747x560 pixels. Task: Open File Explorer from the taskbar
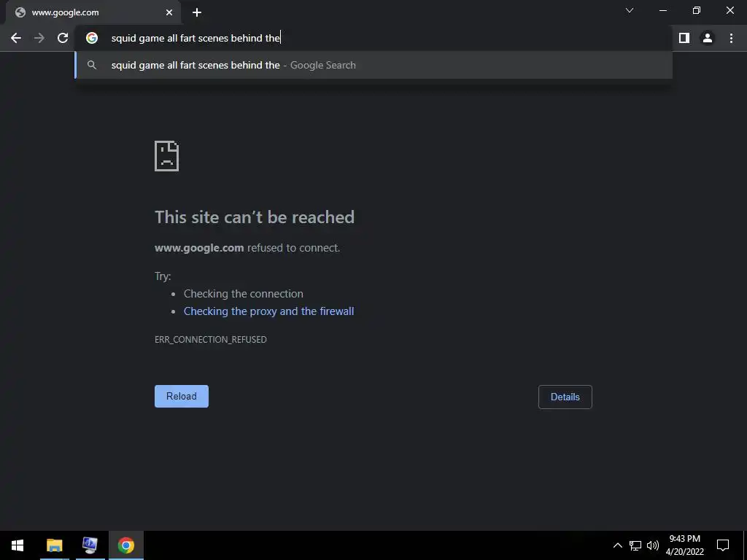[54, 545]
